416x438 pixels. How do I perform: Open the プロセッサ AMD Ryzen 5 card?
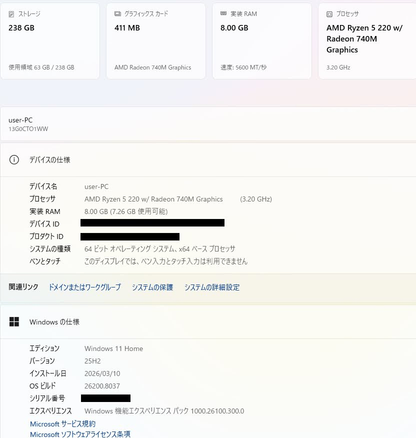tap(367, 41)
